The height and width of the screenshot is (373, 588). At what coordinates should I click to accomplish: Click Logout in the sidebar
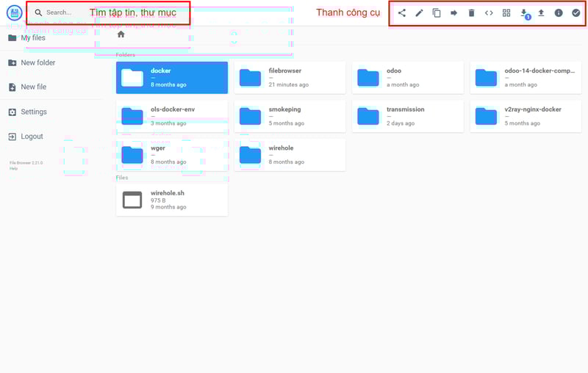(32, 137)
